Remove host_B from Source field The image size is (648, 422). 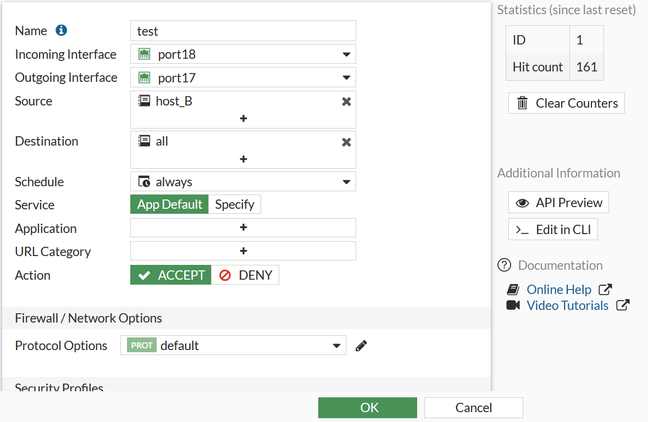(x=346, y=101)
